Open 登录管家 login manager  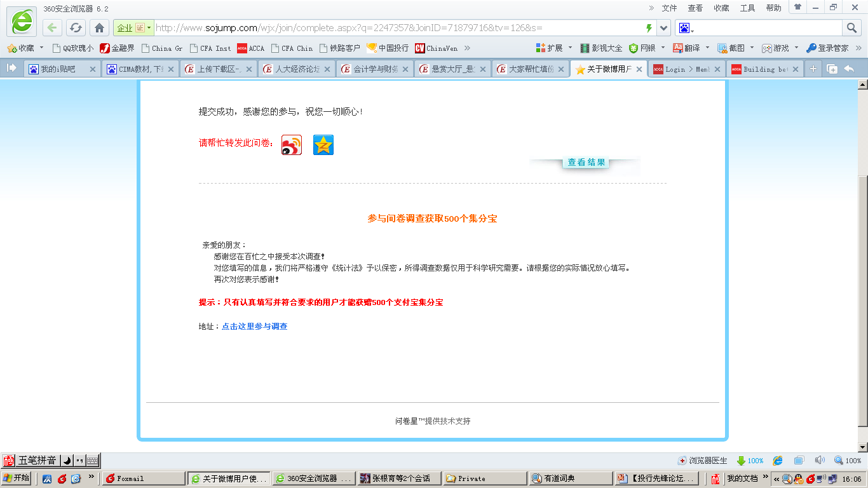pos(827,48)
